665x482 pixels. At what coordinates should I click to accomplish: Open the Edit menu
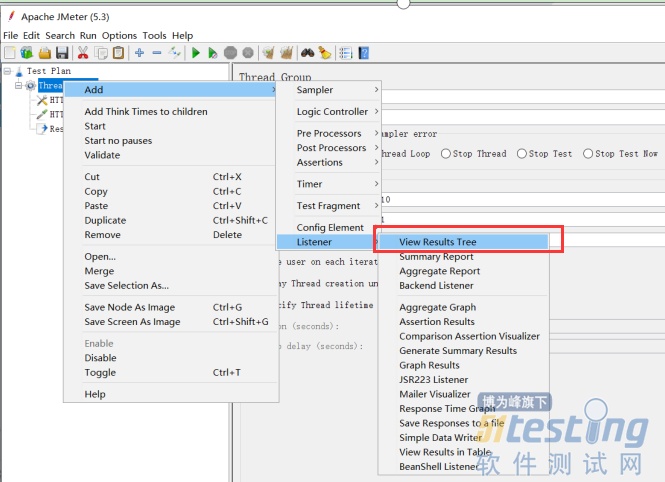[x=31, y=36]
